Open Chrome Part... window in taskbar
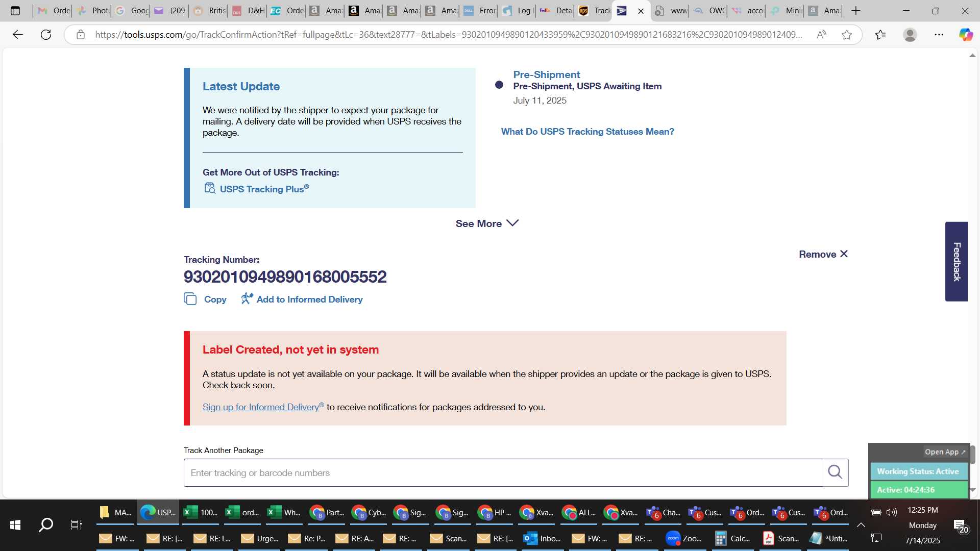Image resolution: width=980 pixels, height=551 pixels. tap(327, 513)
